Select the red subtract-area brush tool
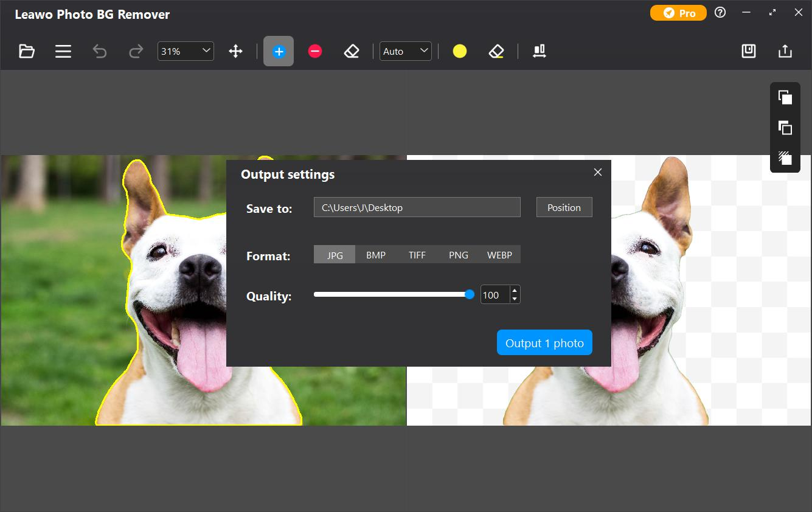Image resolution: width=812 pixels, height=512 pixels. click(x=315, y=52)
